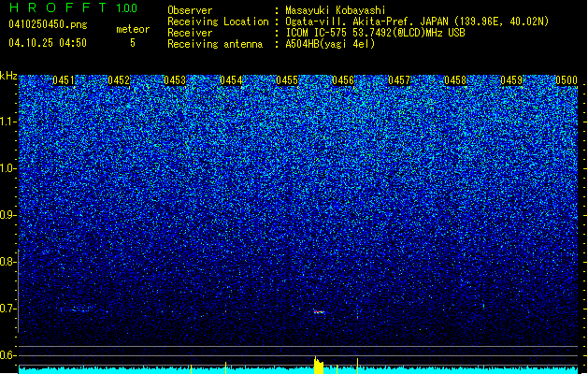Click the 'Receiving antenna' label
The image size is (588, 374).
coord(215,44)
